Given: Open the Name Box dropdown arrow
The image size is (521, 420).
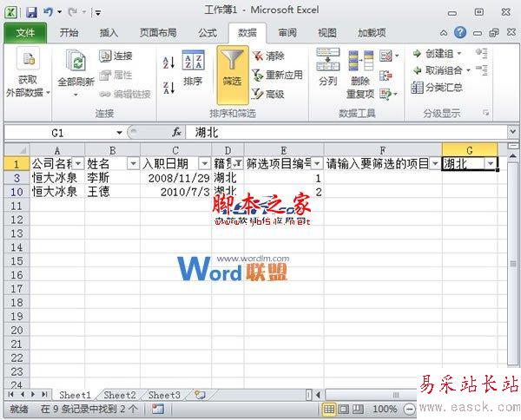Looking at the screenshot, I should pyautogui.click(x=119, y=133).
